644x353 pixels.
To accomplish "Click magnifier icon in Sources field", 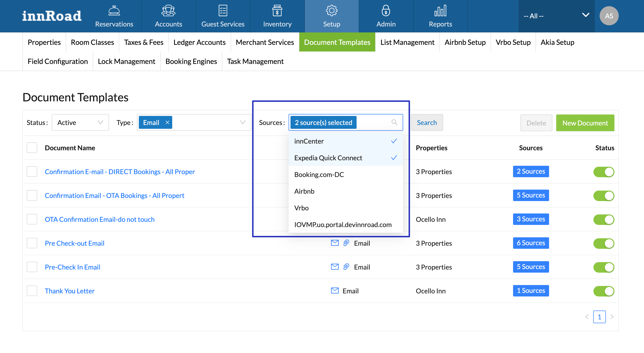I will coord(394,122).
